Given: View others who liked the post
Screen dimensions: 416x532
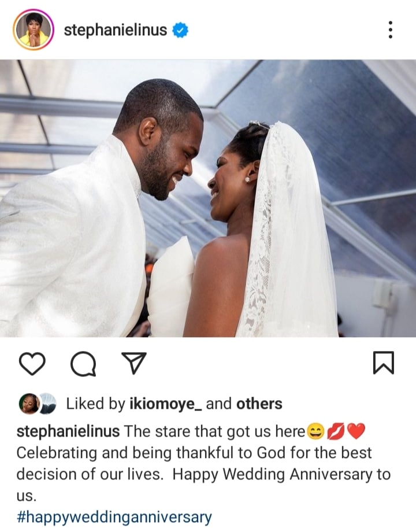Looking at the screenshot, I should coord(259,404).
